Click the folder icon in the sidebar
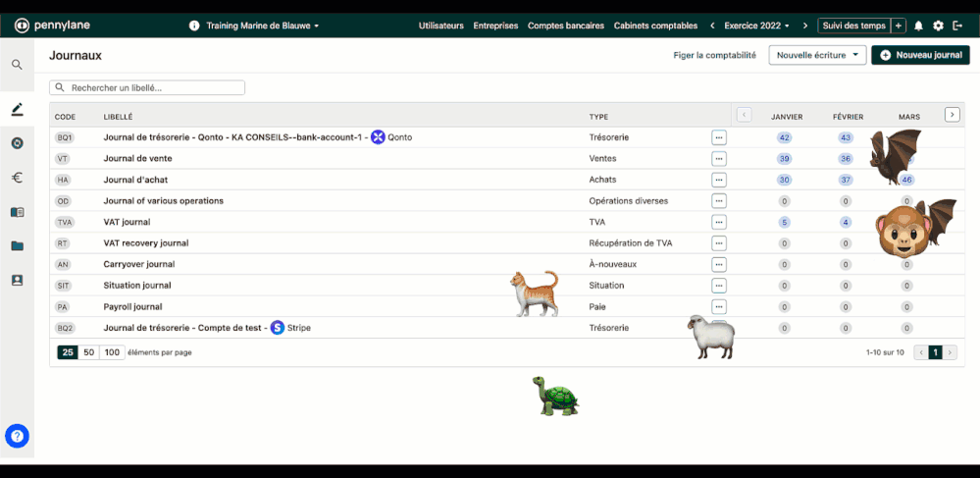This screenshot has height=478, width=980. (x=17, y=246)
